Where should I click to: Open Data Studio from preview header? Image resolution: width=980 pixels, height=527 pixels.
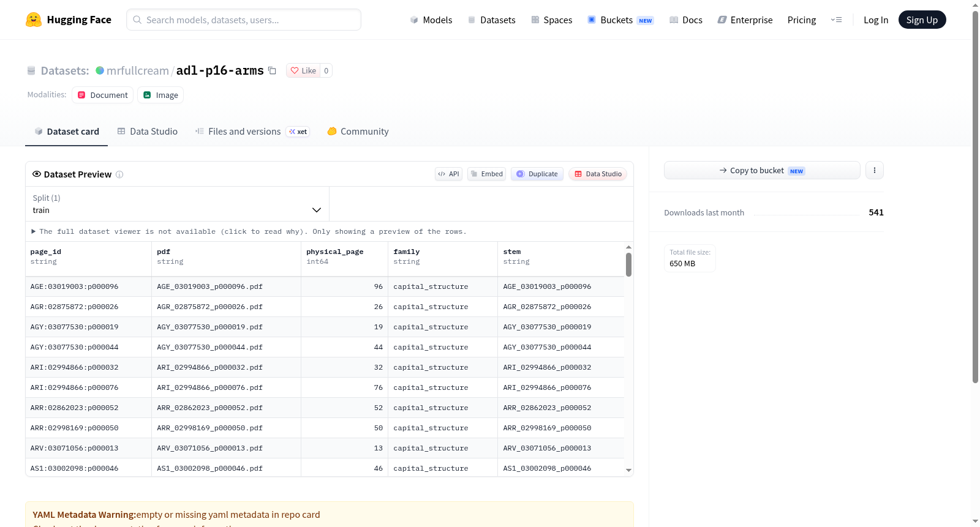coord(598,174)
